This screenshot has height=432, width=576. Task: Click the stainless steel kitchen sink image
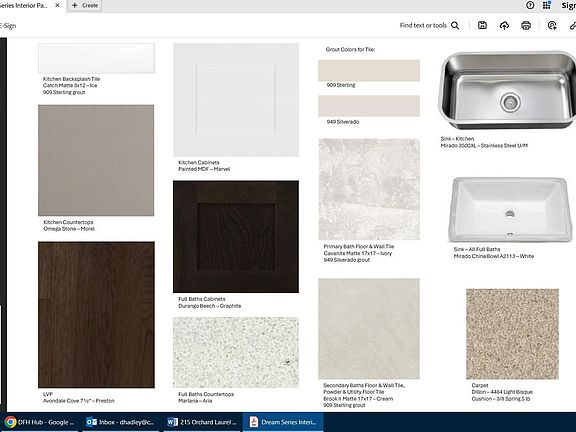507,90
